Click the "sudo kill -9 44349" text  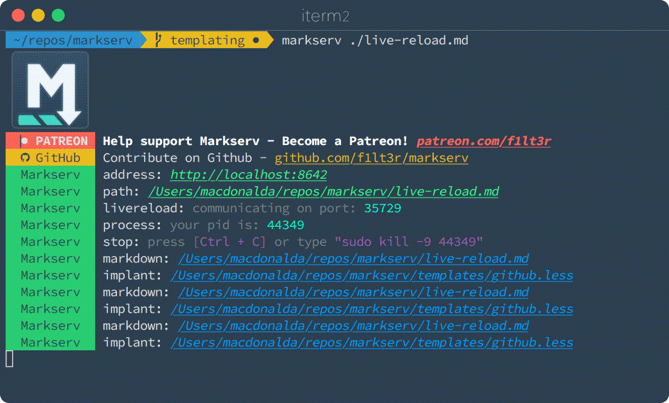click(x=408, y=242)
